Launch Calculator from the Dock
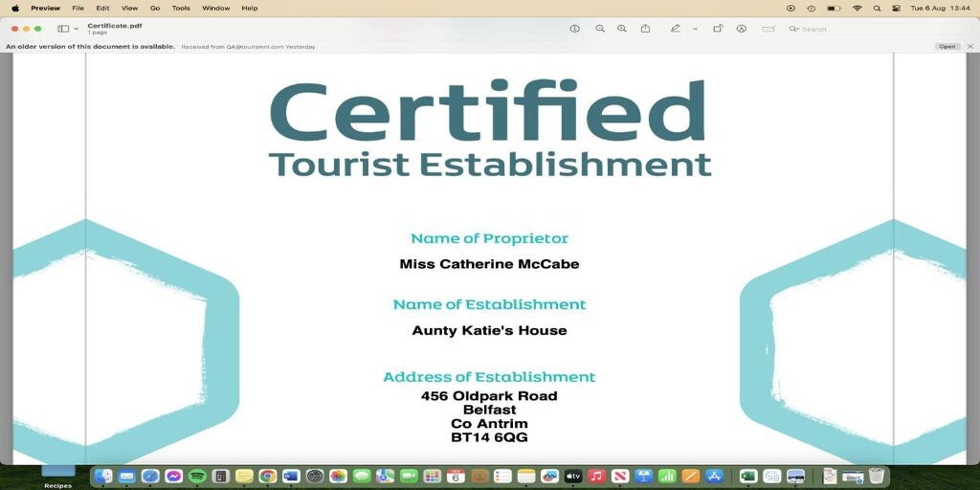This screenshot has width=980, height=490. pyautogui.click(x=221, y=477)
